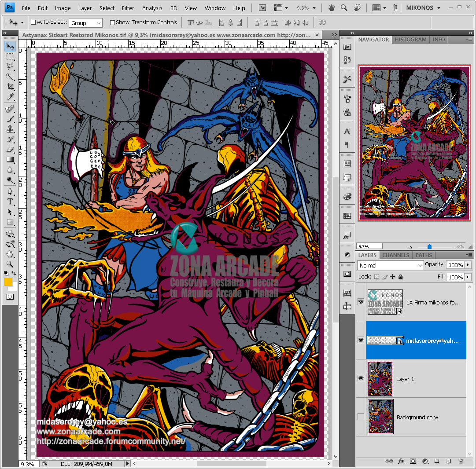
Task: Launch Adobe Bridge from the Br icon
Action: [262, 8]
